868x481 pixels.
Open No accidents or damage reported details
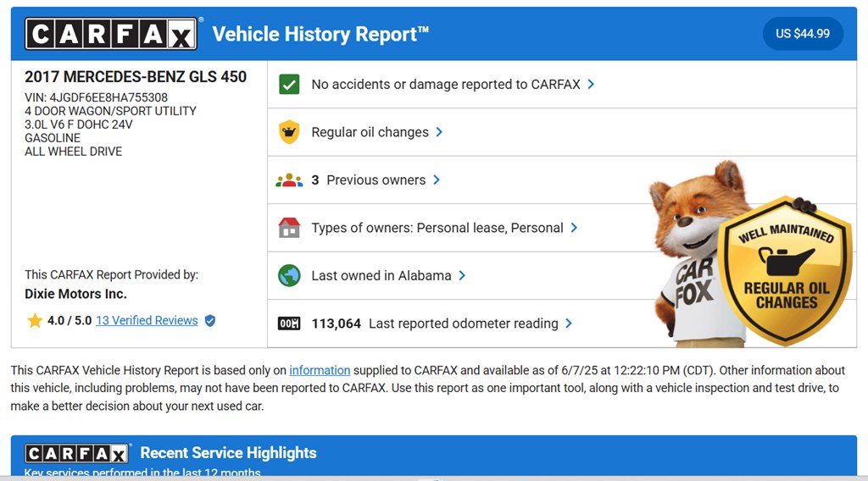pos(446,85)
